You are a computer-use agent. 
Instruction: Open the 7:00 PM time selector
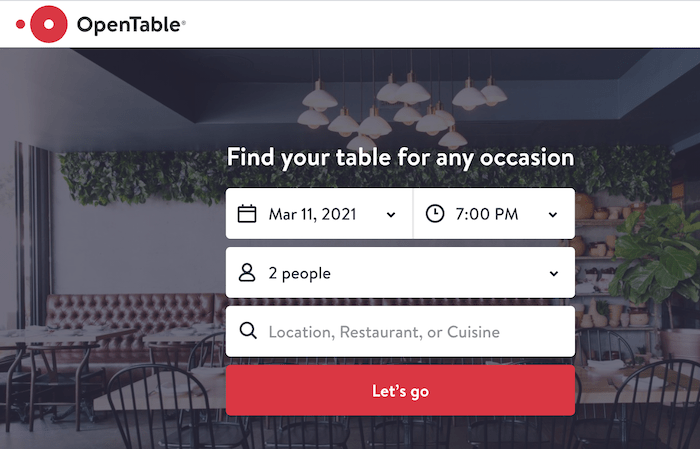coord(487,213)
